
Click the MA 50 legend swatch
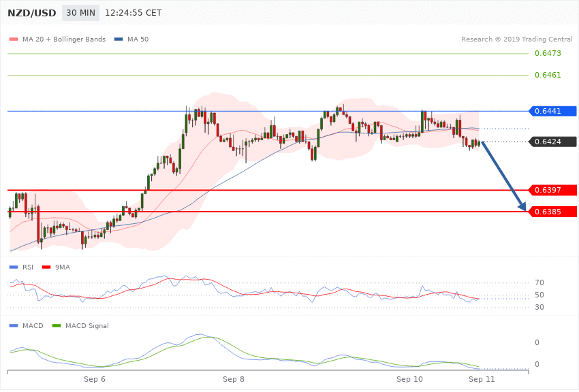[x=119, y=39]
